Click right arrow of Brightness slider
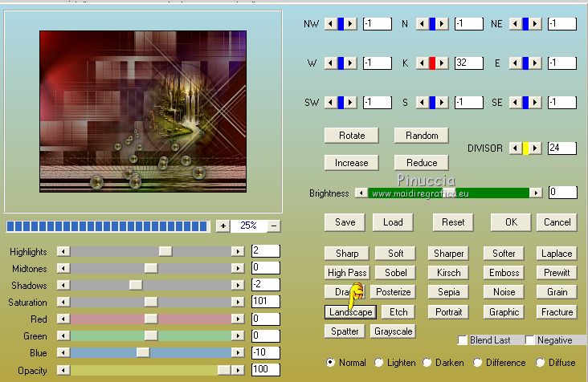 click(x=535, y=193)
